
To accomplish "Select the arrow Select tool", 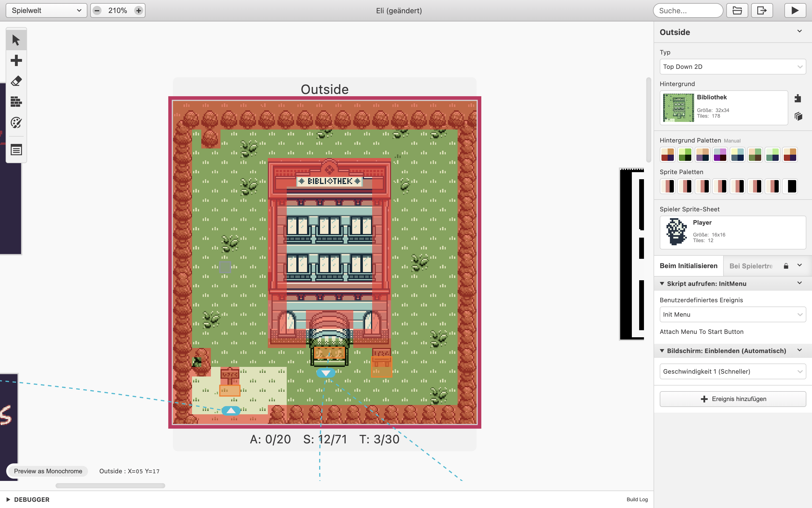I will coord(16,40).
